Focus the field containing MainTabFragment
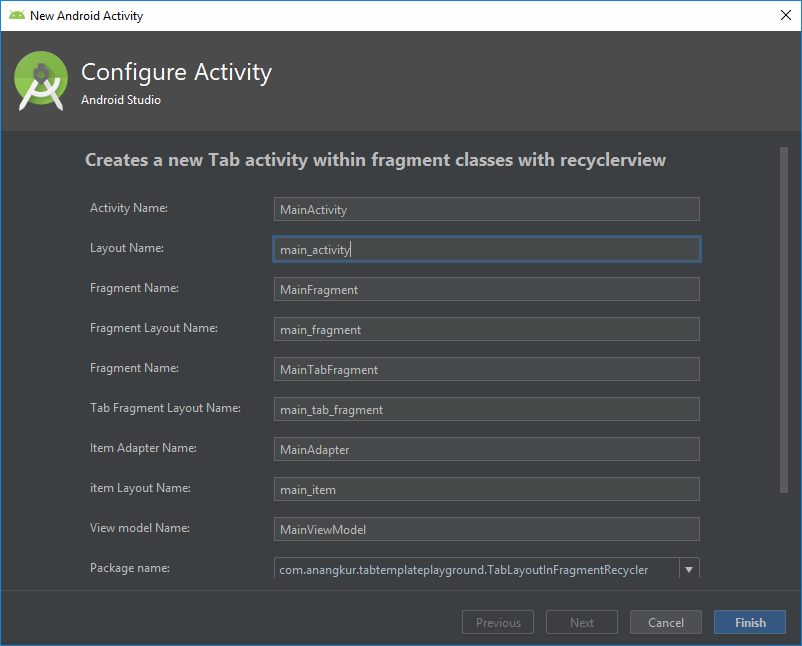The height and width of the screenshot is (646, 802). 486,369
